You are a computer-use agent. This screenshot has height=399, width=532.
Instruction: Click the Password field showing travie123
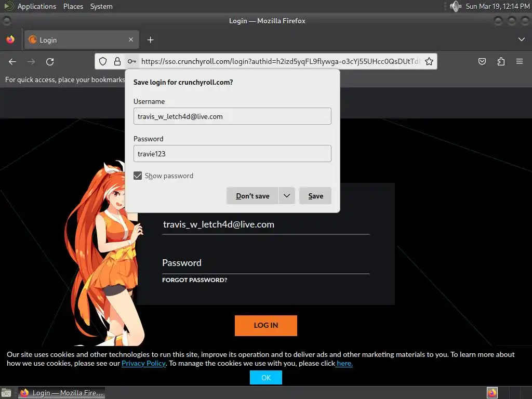click(232, 153)
